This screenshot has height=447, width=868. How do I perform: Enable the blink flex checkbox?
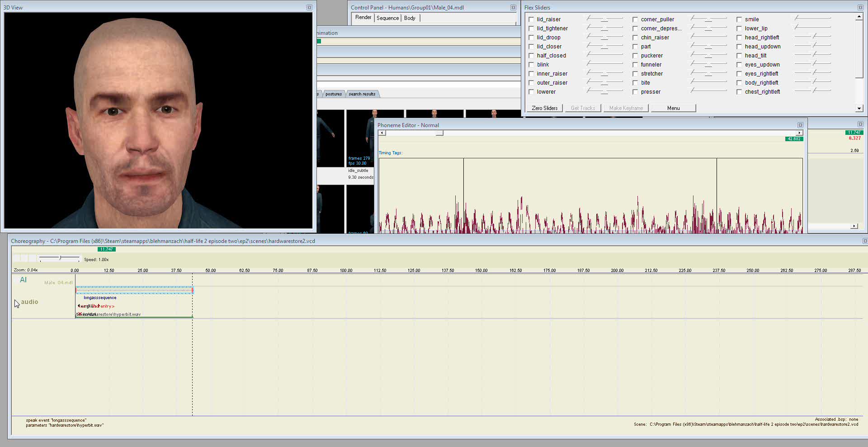click(x=532, y=65)
